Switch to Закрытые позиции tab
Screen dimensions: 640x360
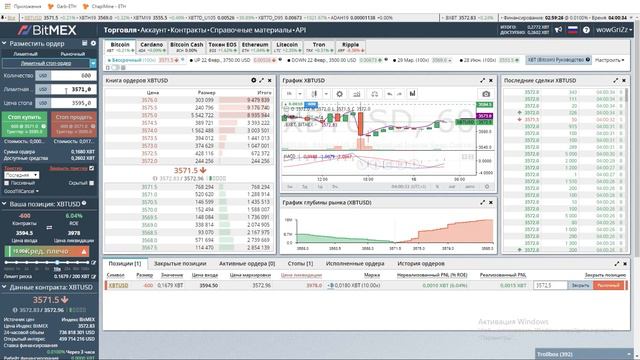point(180,264)
